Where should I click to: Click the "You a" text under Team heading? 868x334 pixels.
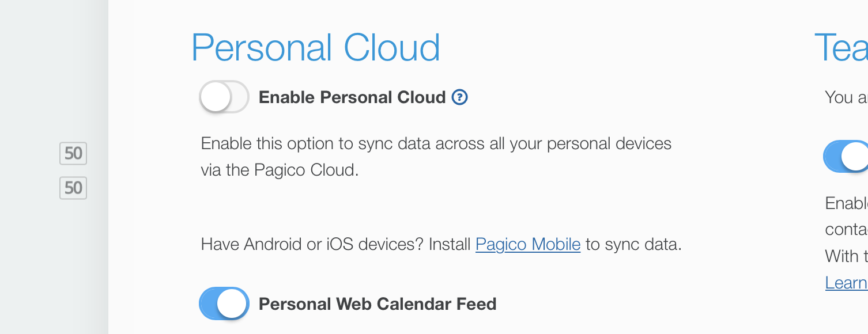846,97
